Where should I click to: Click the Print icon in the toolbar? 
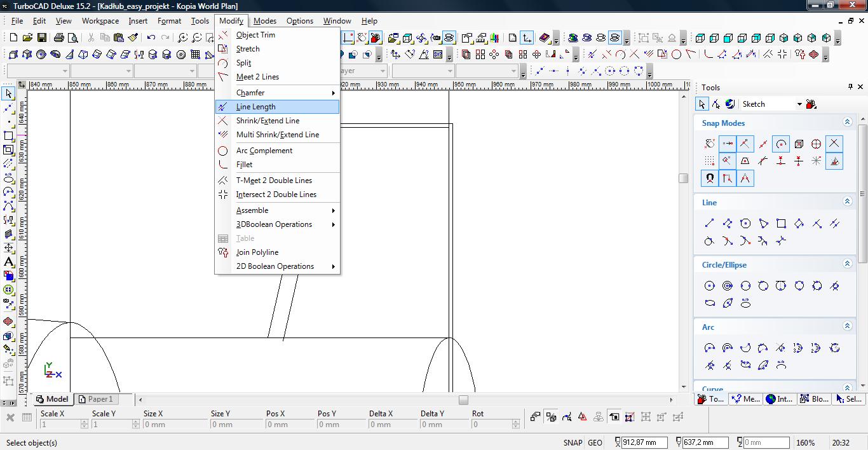(x=59, y=38)
